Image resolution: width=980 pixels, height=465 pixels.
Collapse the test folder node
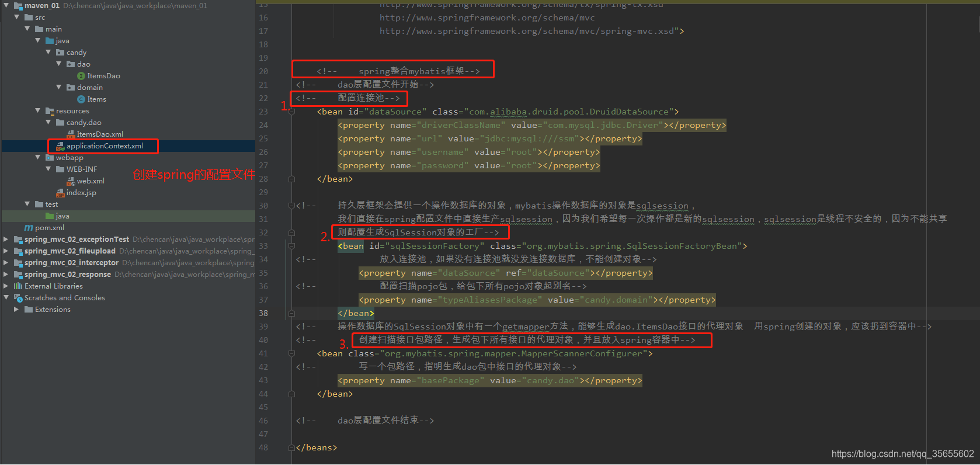point(27,204)
